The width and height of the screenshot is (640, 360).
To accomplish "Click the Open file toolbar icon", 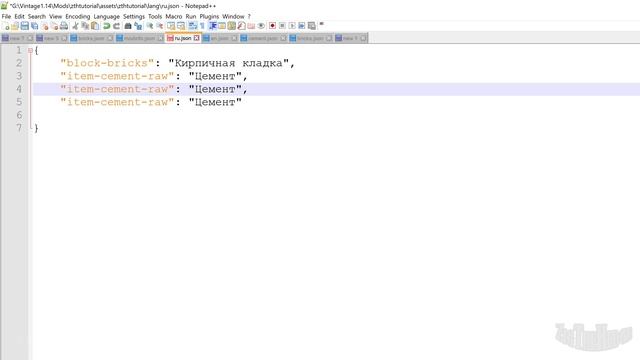I will pyautogui.click(x=15, y=26).
